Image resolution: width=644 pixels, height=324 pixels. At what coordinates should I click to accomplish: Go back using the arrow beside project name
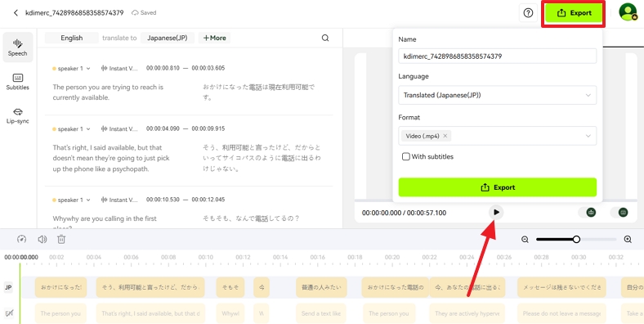click(x=16, y=13)
